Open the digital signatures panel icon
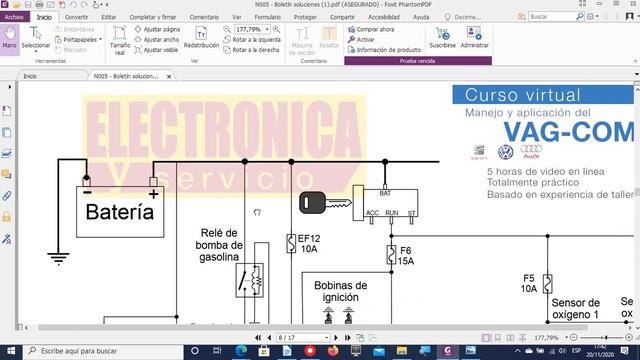The image size is (640, 360). tap(7, 239)
